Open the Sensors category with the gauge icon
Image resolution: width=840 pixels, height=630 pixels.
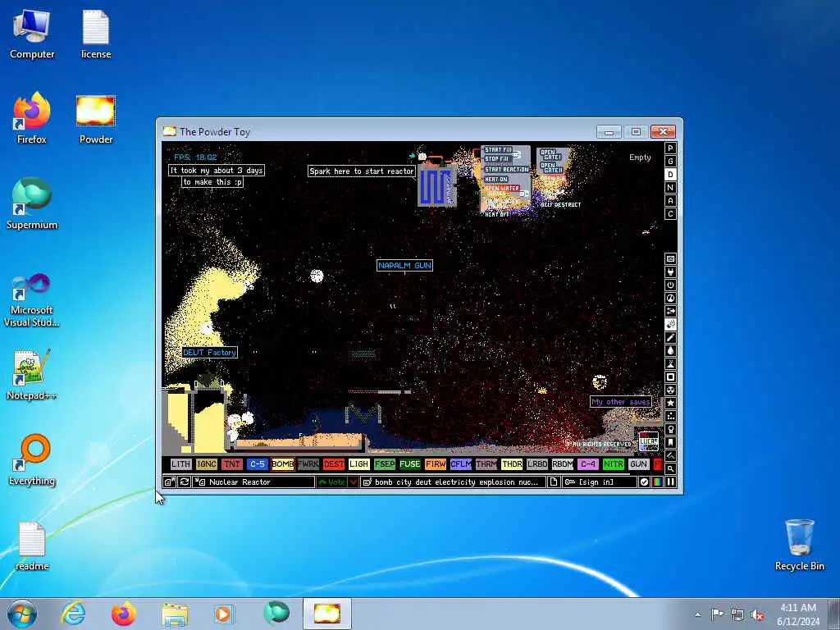click(670, 299)
